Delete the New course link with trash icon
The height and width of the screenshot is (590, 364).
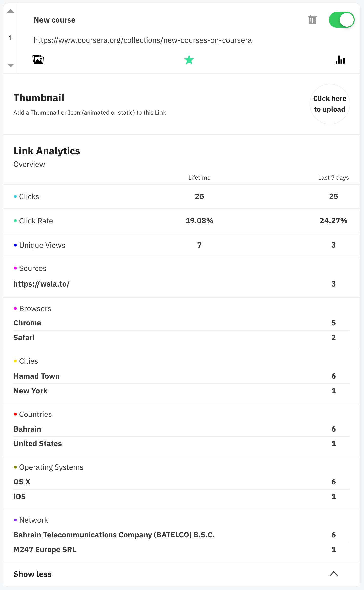click(312, 20)
